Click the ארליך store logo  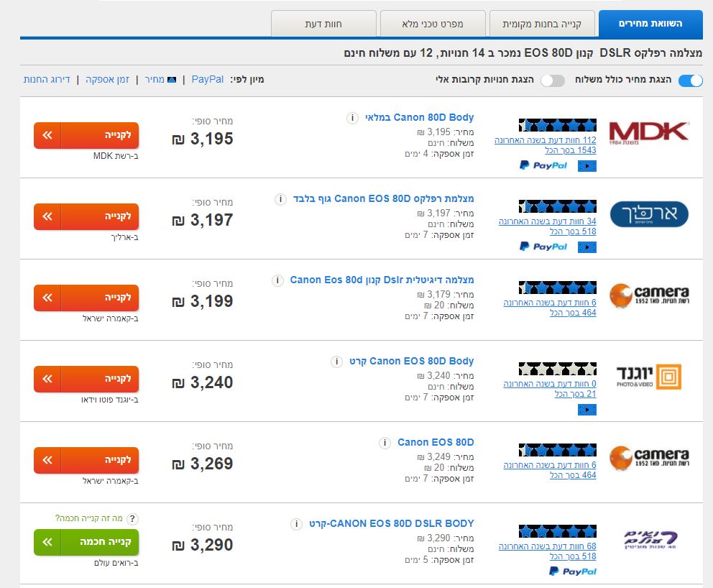[649, 214]
